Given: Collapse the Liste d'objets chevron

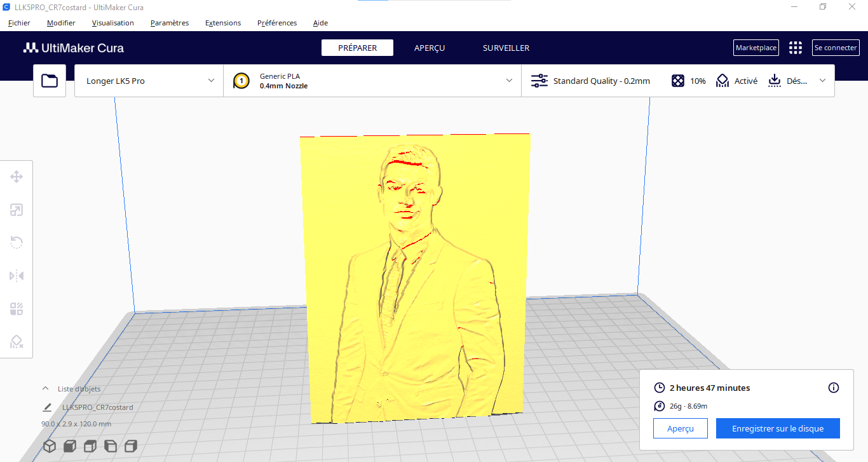Looking at the screenshot, I should point(45,388).
